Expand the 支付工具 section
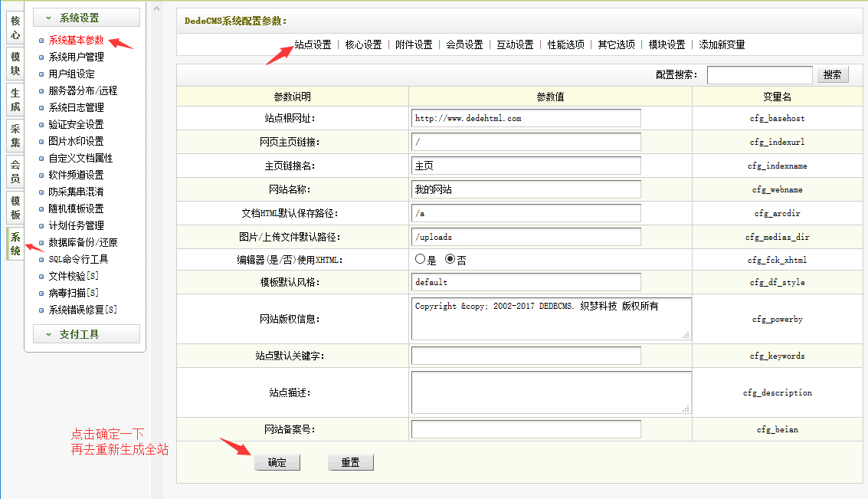 (86, 334)
